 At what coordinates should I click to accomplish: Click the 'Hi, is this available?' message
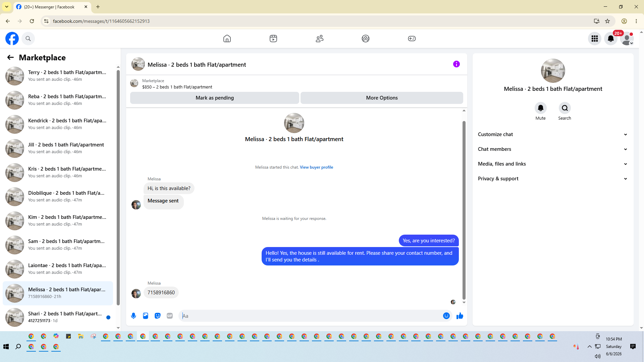pyautogui.click(x=169, y=188)
